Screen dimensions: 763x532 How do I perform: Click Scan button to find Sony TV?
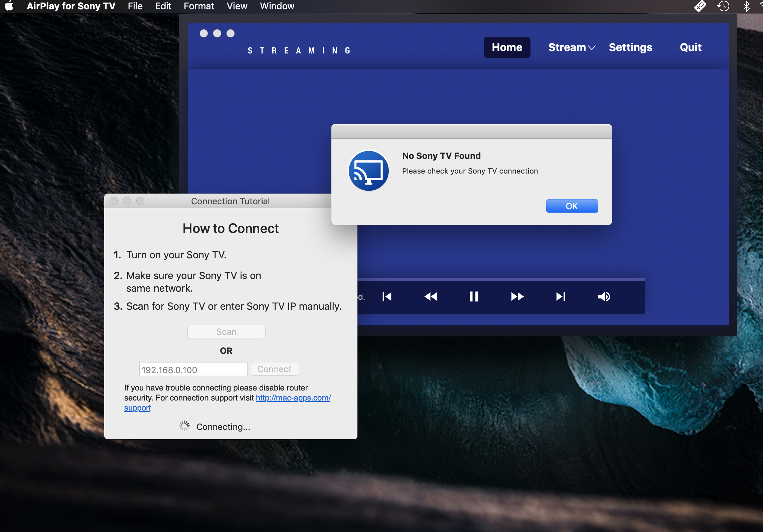point(226,331)
